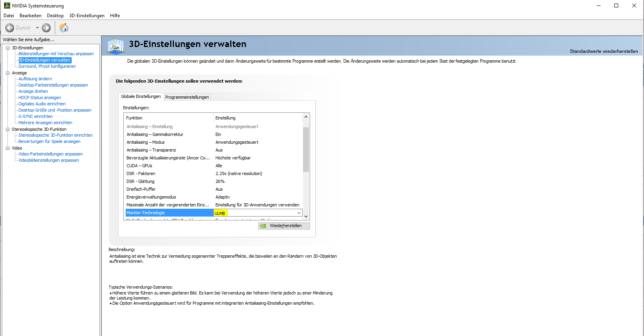This screenshot has height=336, width=644.
Task: Collapse the Video tree node
Action: [x=7, y=148]
